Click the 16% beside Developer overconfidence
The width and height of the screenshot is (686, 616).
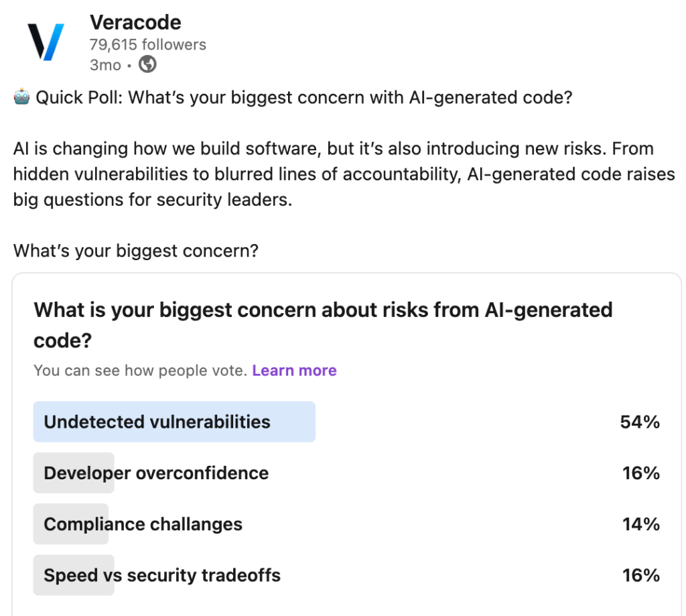(x=640, y=473)
